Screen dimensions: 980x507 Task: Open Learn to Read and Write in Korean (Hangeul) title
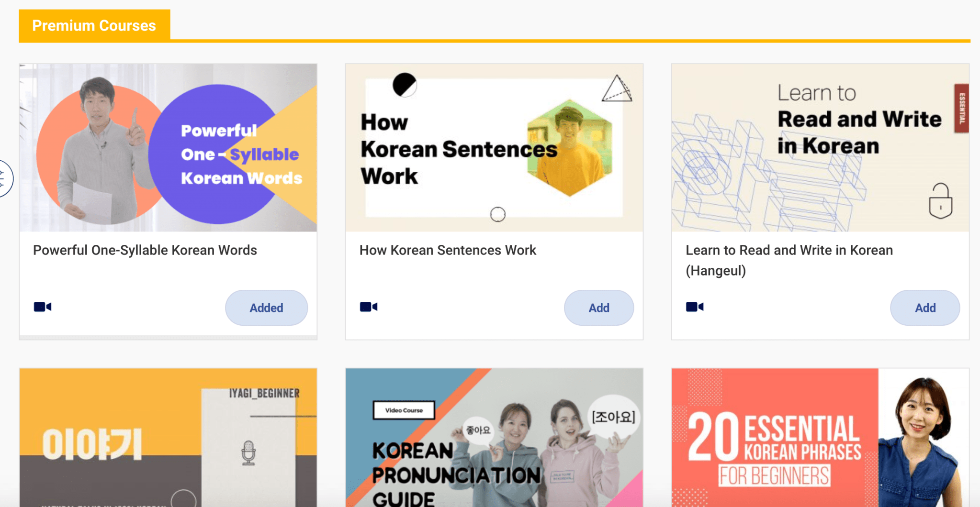[x=789, y=260]
